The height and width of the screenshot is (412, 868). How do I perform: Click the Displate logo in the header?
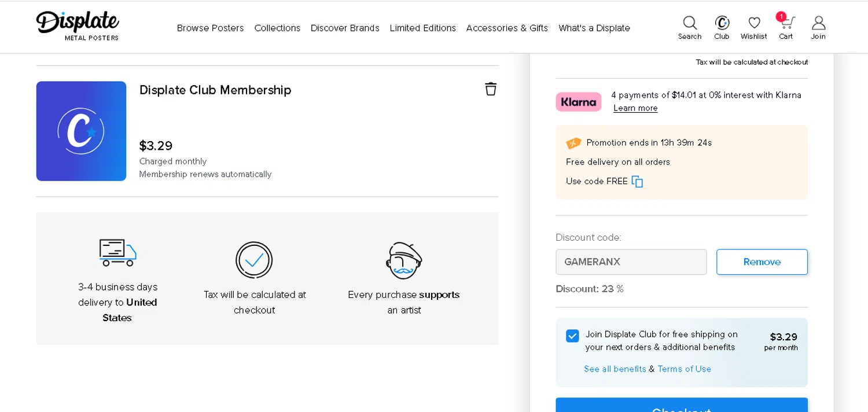tap(78, 25)
